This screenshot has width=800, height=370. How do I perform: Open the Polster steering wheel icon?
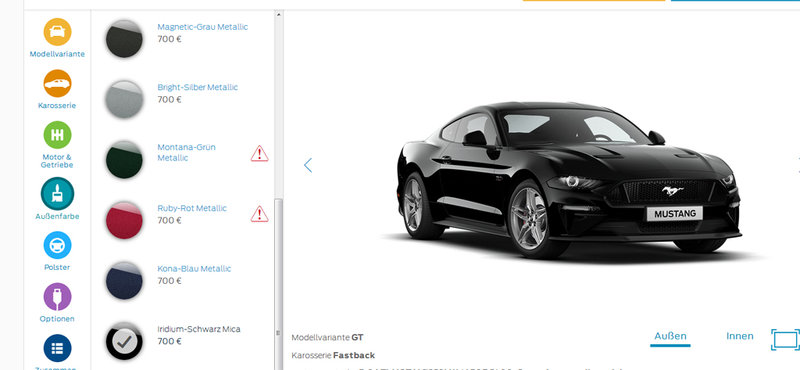tap(57, 245)
